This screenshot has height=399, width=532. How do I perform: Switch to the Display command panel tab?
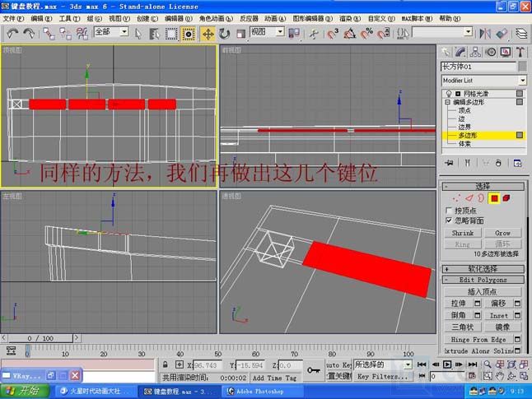coord(506,52)
